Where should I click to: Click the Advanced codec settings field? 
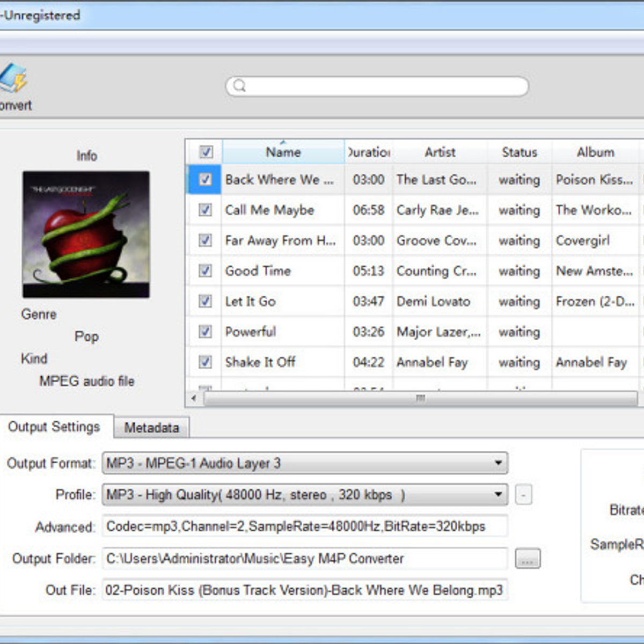click(304, 526)
